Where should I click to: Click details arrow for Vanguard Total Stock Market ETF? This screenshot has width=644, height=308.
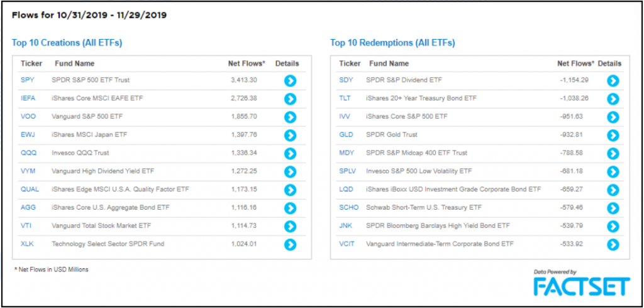click(290, 226)
